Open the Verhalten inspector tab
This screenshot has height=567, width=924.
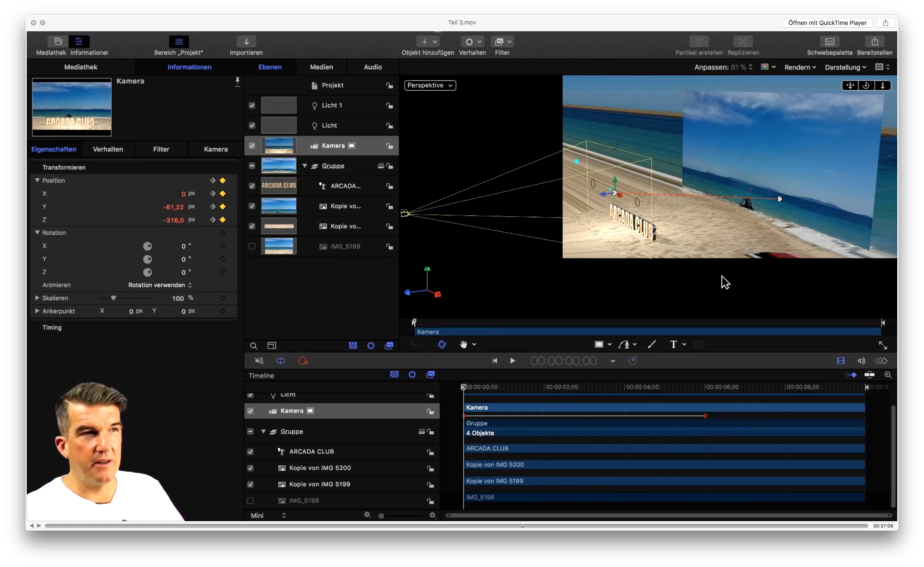click(108, 149)
